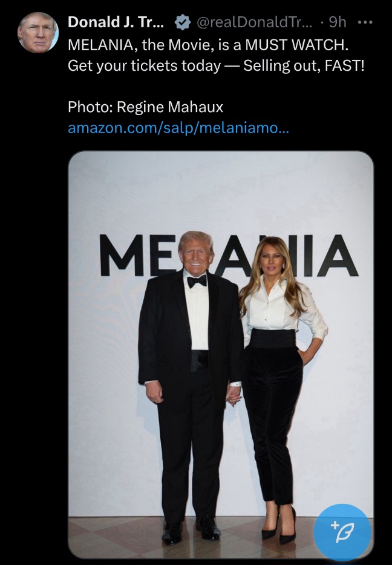Follow the amazon.com/salp/melaniamo... link
This screenshot has height=565, width=392.
point(178,128)
